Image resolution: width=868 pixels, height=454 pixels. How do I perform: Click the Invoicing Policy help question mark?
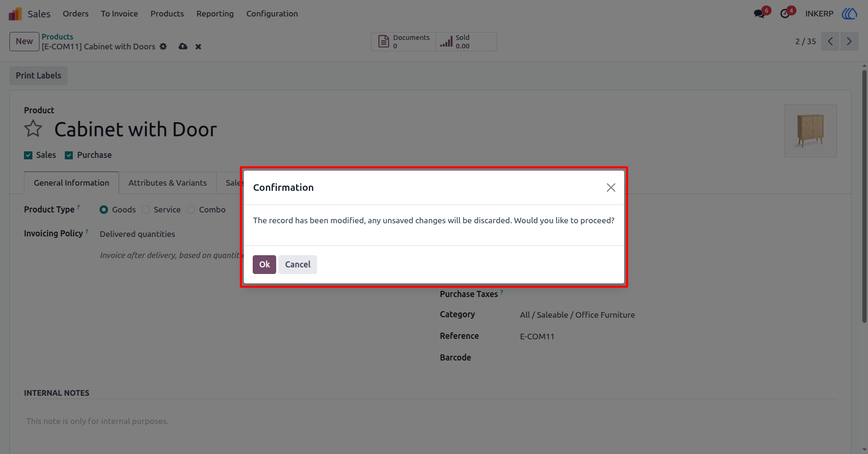87,231
